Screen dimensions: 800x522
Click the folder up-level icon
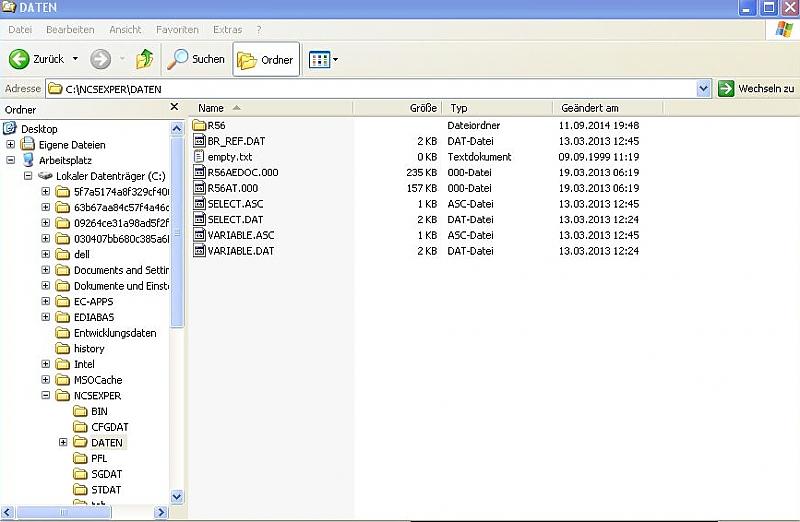coord(144,59)
